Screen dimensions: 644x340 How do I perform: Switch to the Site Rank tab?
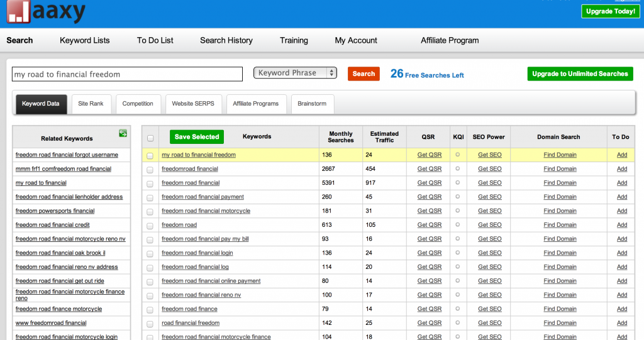91,104
